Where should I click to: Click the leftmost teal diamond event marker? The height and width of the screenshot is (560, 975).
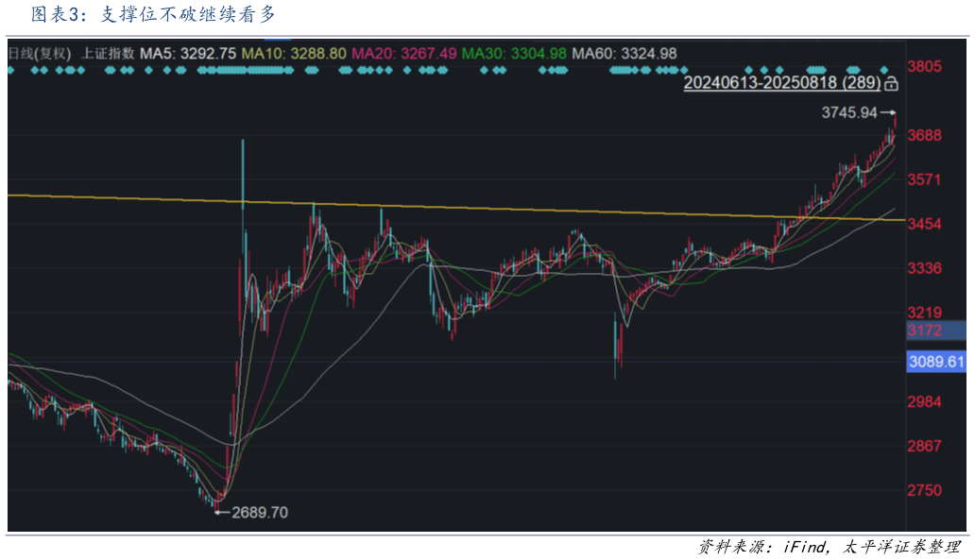pos(11,70)
